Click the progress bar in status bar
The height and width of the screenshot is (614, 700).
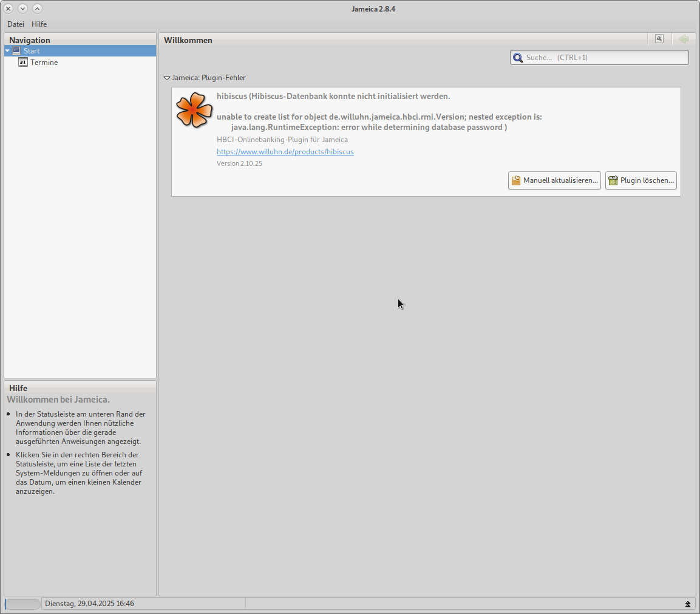22,604
